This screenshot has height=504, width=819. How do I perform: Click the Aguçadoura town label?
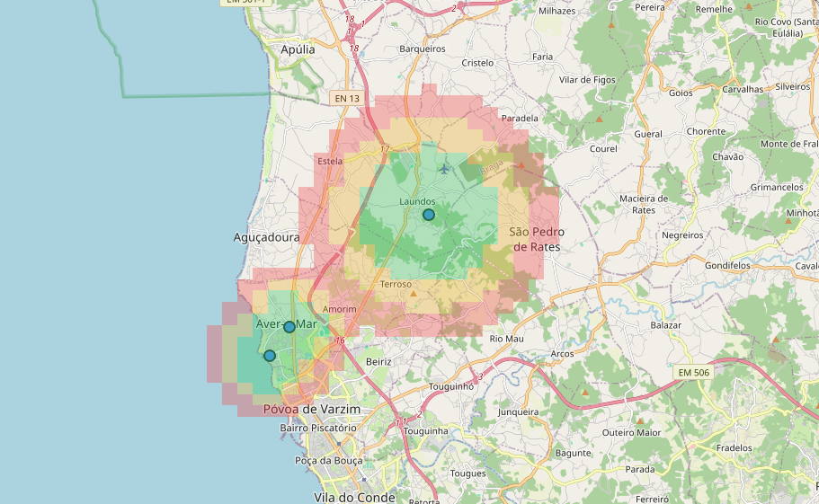coord(266,237)
